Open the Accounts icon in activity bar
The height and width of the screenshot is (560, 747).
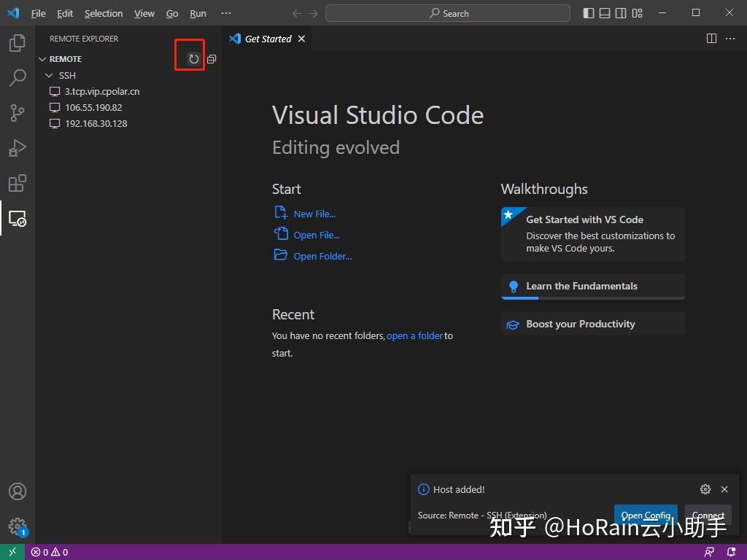(17, 491)
